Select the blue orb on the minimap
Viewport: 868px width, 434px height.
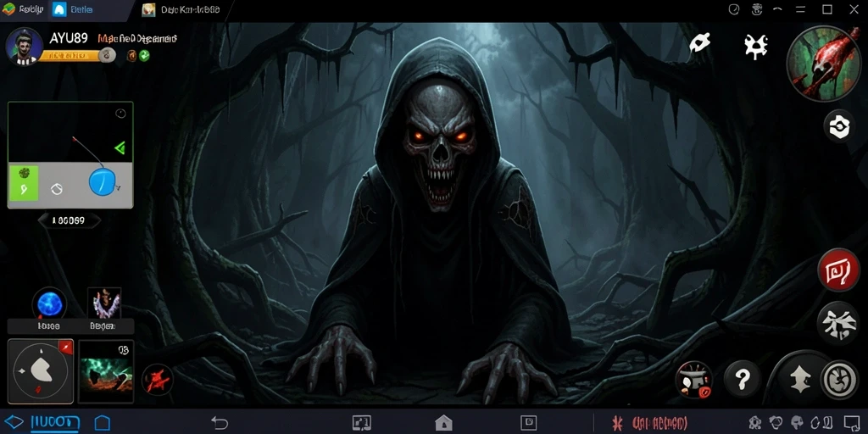click(103, 183)
